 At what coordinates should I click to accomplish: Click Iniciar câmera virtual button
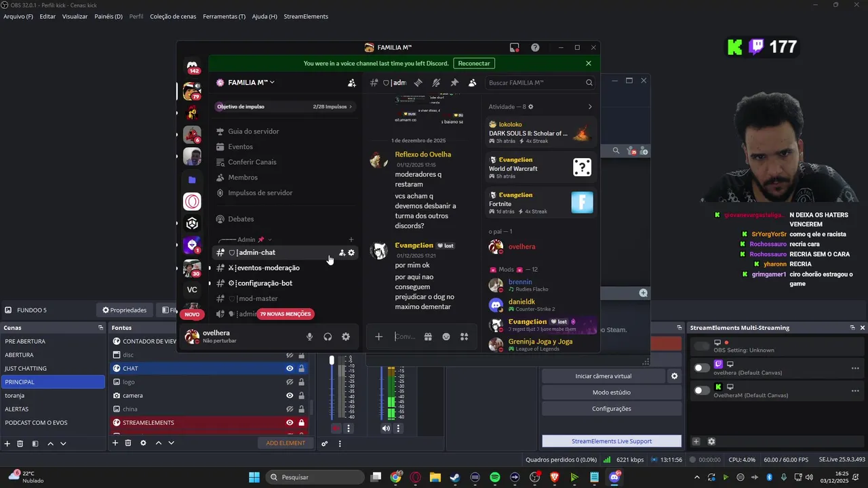click(x=603, y=376)
